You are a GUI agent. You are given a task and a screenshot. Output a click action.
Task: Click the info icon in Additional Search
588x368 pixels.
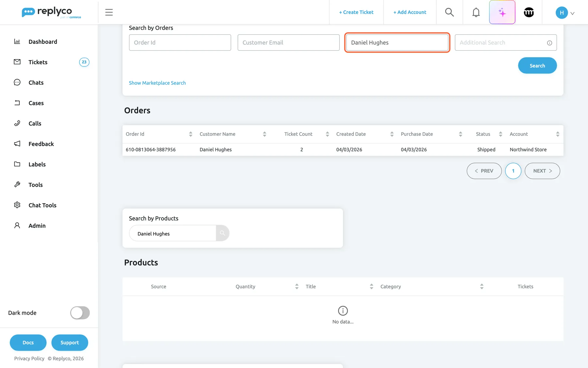coord(549,43)
